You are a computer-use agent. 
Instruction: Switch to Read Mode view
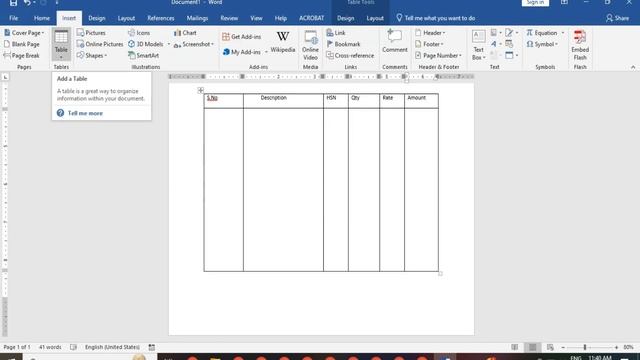pos(515,347)
